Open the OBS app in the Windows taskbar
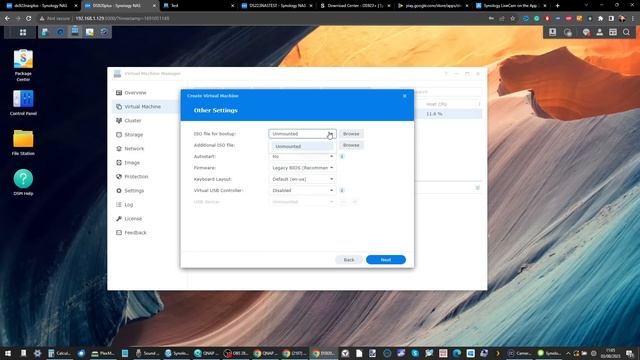This screenshot has width=640, height=360. coord(236,353)
